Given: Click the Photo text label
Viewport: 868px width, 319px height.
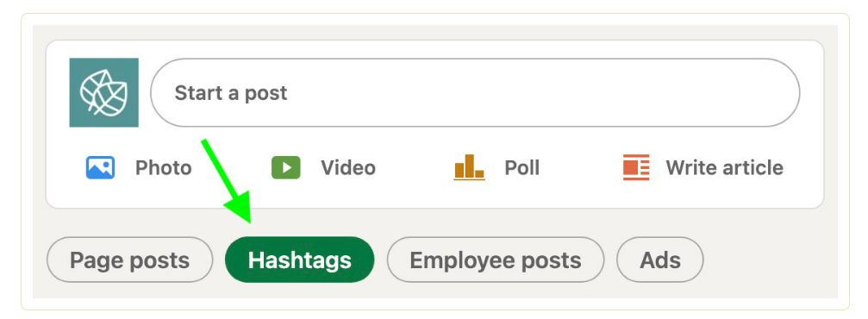Looking at the screenshot, I should pyautogui.click(x=163, y=168).
